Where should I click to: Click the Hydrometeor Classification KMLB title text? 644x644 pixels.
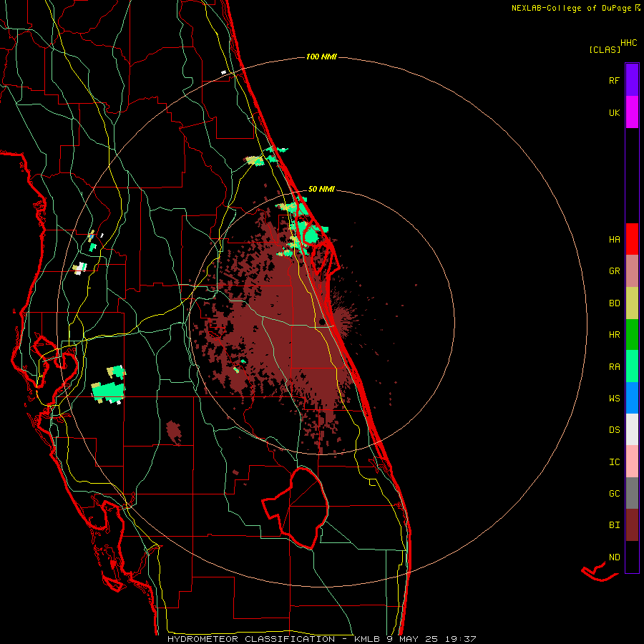point(321,639)
